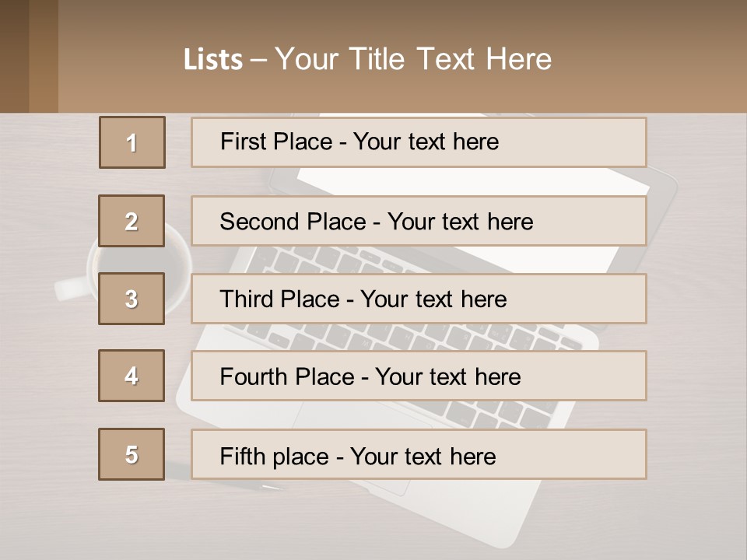Select the Second Place text box
Screen dimensions: 747x560
click(418, 221)
